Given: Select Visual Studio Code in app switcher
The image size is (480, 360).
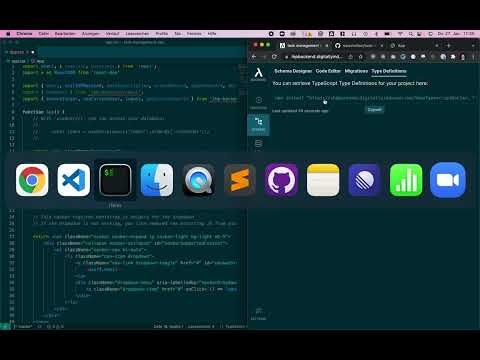Looking at the screenshot, I should (x=74, y=180).
